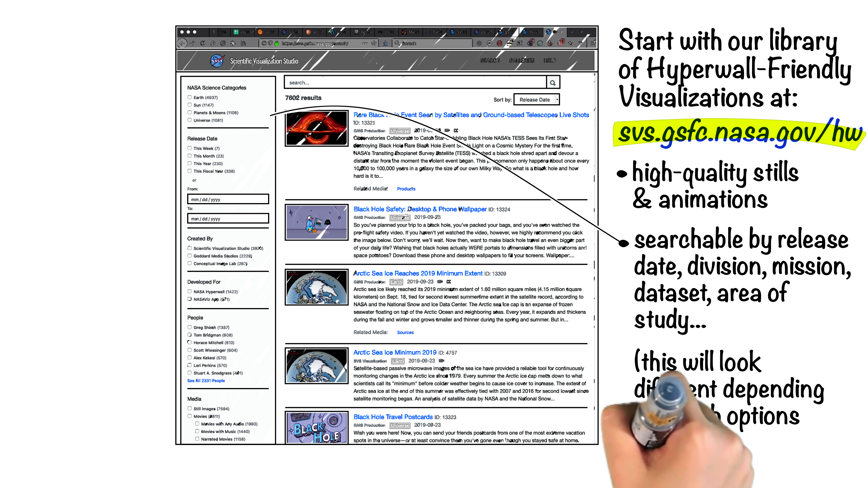Screen dimensions: 868x488
Task: Submit the site search with magnifier button
Action: [553, 82]
